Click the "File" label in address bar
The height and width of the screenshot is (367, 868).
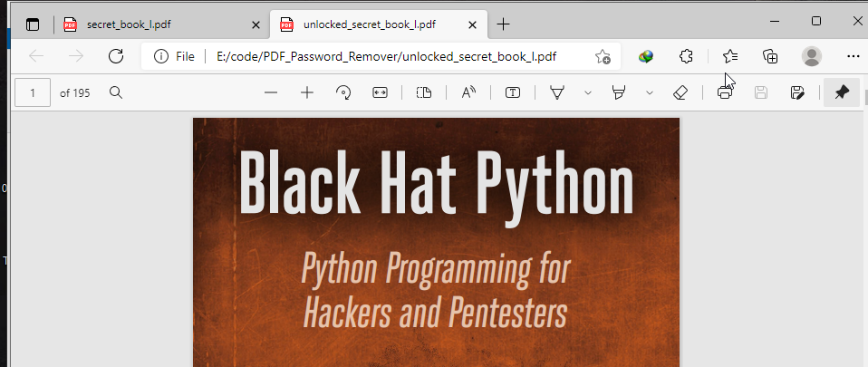coord(185,56)
